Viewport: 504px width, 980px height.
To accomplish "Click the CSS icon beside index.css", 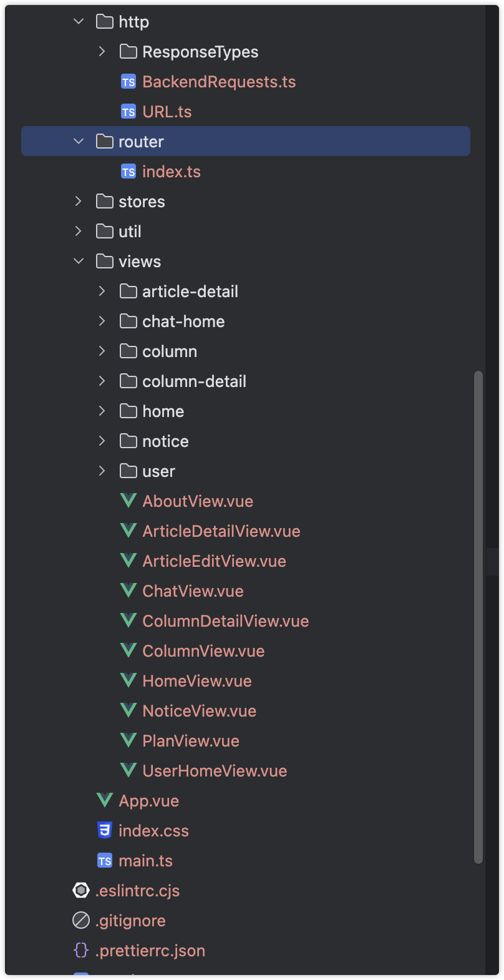I will [105, 831].
